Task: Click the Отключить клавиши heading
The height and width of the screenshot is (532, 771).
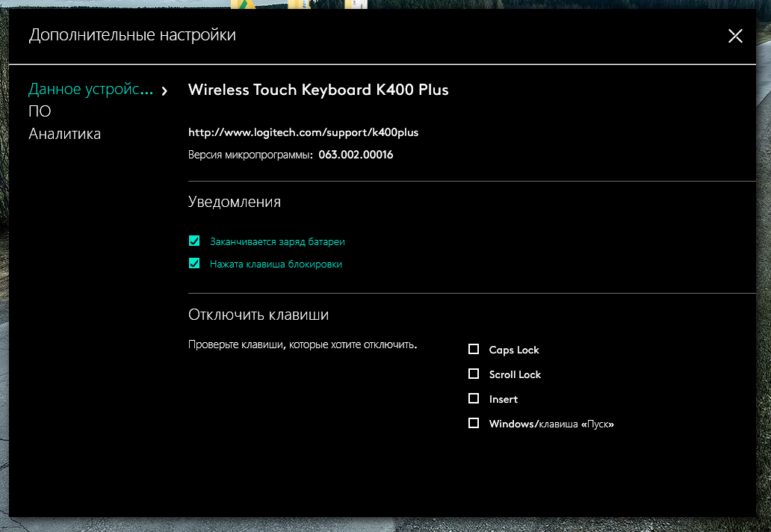Action: (258, 315)
